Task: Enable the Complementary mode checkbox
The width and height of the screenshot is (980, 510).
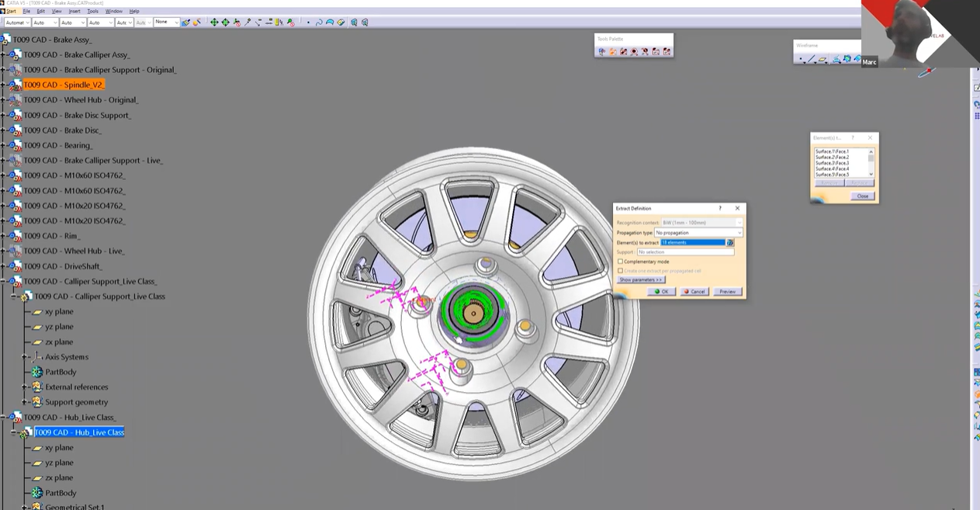Action: pyautogui.click(x=620, y=262)
